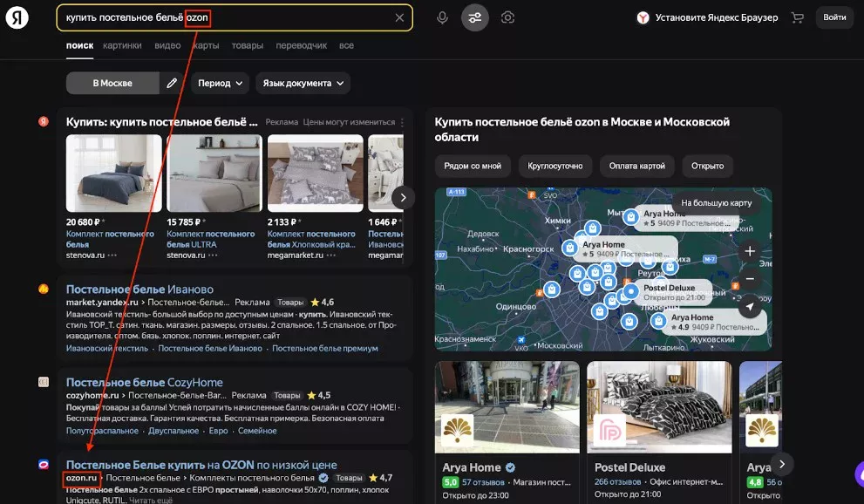
Task: Open the Полутораспальное sitelink
Action: (x=102, y=431)
